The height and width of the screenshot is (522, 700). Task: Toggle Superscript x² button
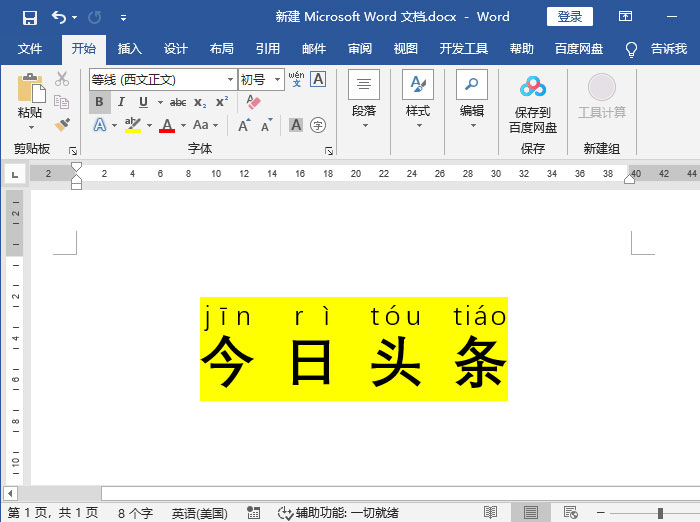pos(222,102)
